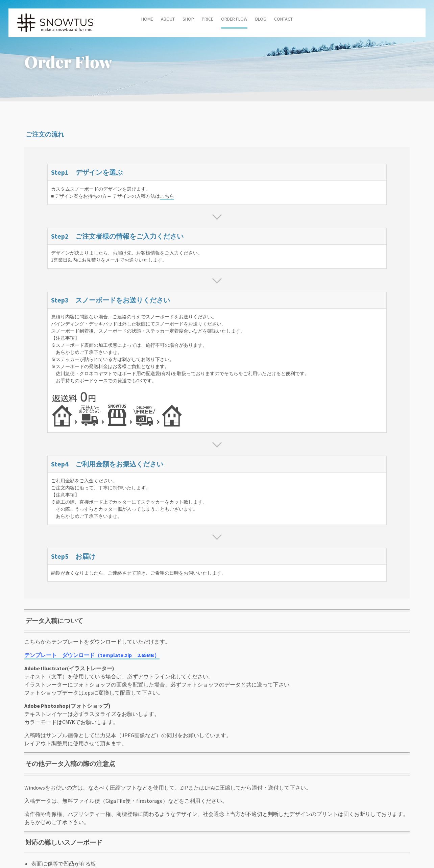This screenshot has width=434, height=868.
Task: Click the 入稿データは、無料ファイル便 line
Action: coord(125,801)
